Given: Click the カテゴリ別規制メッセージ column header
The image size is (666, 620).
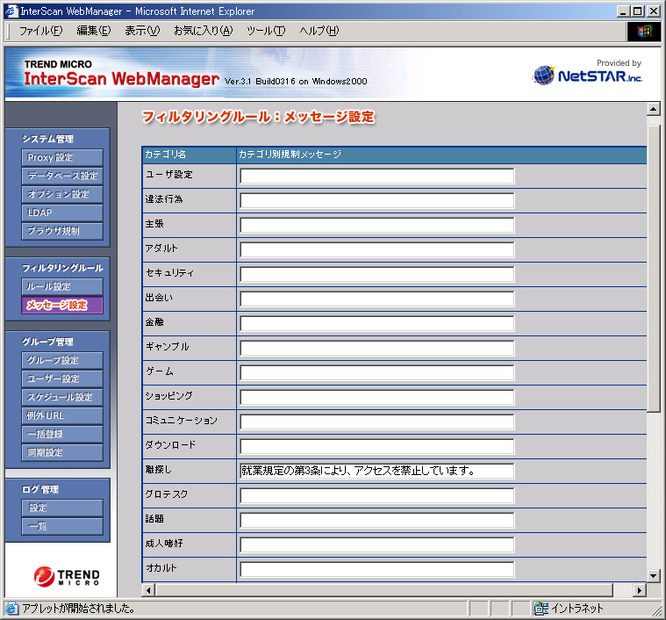Looking at the screenshot, I should click(x=442, y=155).
